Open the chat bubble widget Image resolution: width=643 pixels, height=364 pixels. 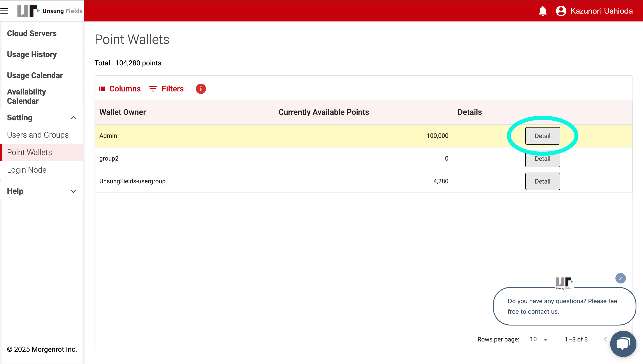click(x=623, y=344)
